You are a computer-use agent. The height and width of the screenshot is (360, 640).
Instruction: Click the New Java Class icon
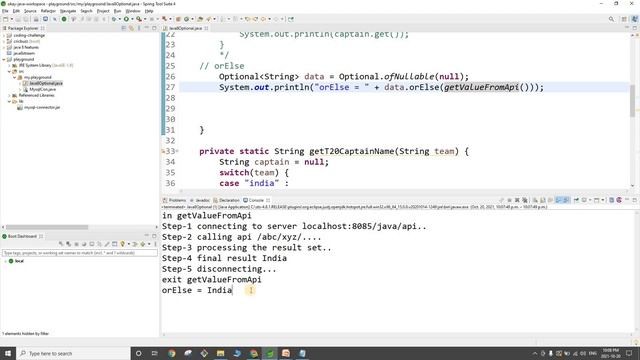click(186, 19)
